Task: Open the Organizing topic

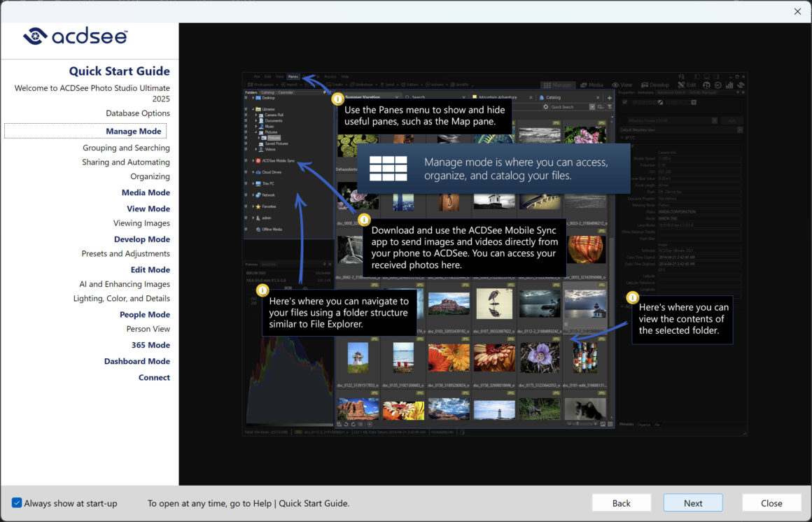Action: click(x=150, y=176)
